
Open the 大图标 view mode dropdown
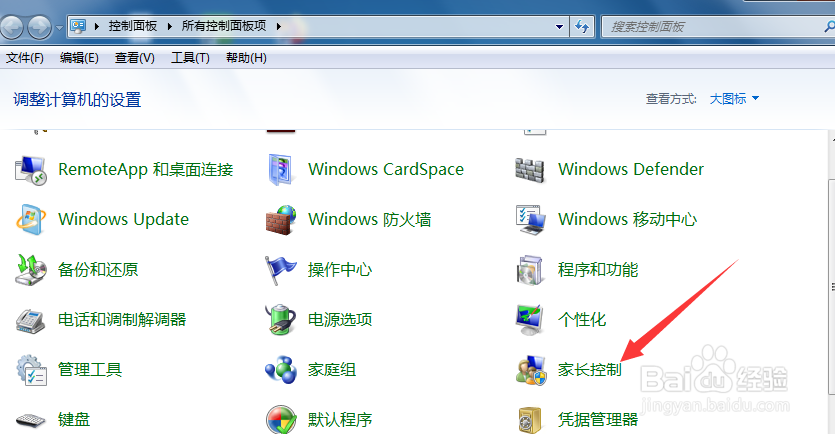[x=734, y=99]
